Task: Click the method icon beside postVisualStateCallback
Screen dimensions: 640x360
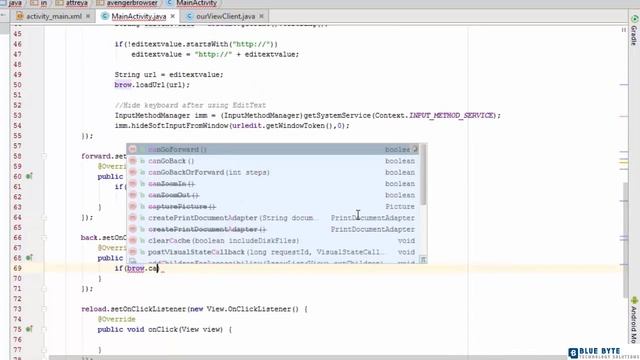Action: pos(133,252)
